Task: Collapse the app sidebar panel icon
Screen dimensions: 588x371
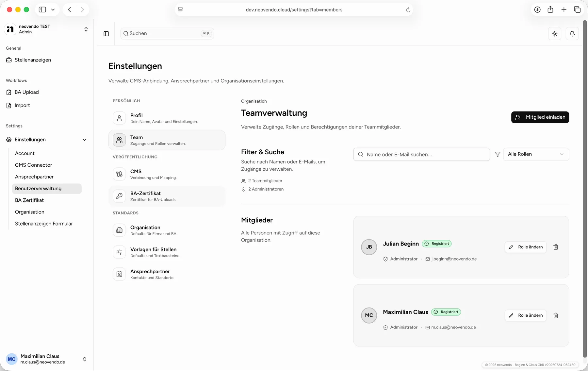Action: 106,34
